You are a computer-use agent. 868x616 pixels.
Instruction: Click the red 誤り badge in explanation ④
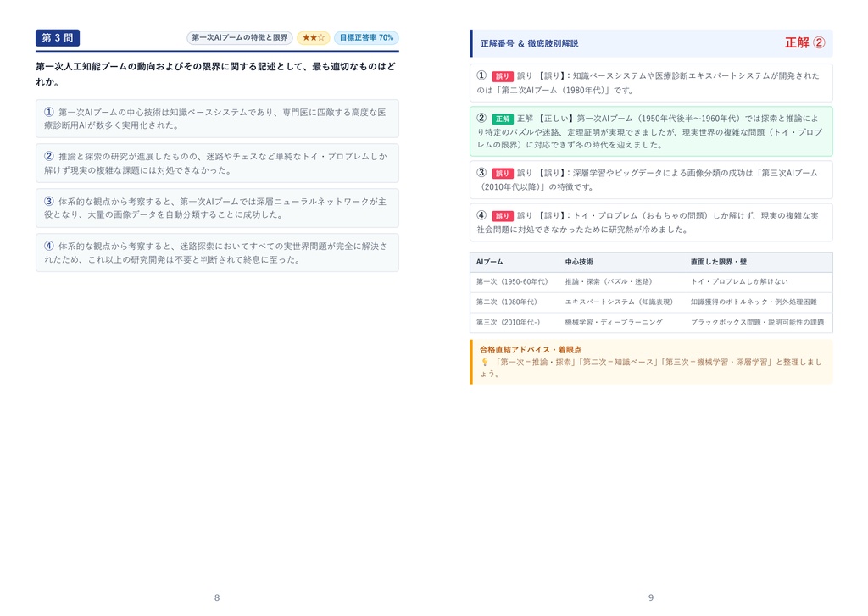(x=502, y=216)
